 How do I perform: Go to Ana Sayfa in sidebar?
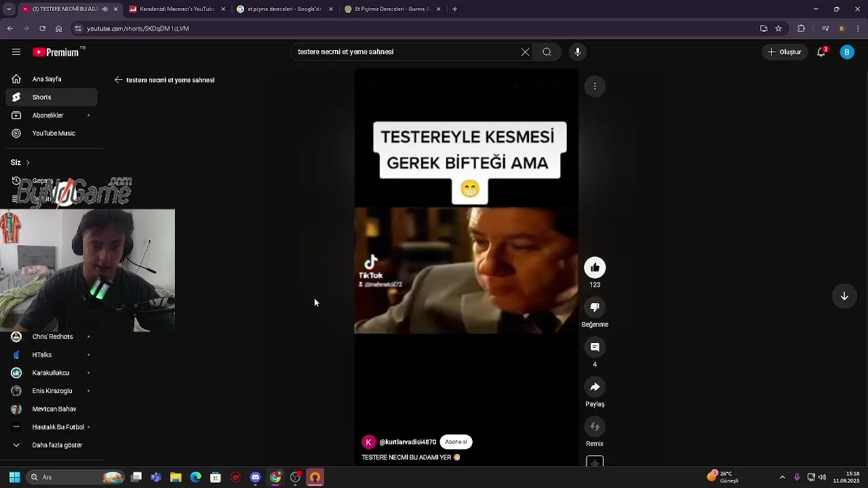(52, 79)
